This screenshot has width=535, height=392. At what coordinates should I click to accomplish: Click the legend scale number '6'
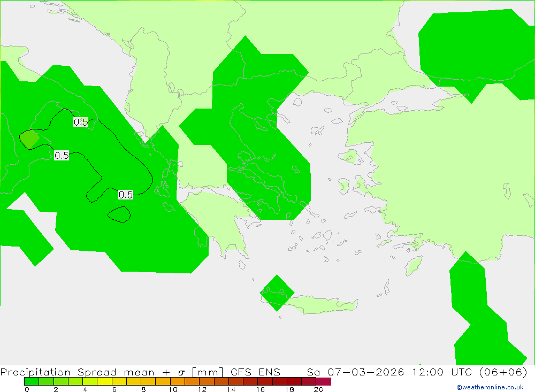tap(114, 389)
